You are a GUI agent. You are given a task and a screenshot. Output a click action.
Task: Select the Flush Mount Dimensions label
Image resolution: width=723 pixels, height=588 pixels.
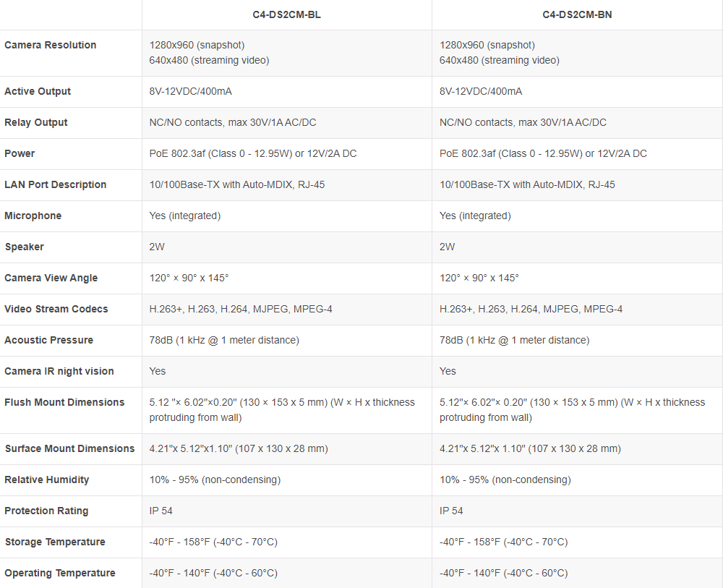point(64,402)
